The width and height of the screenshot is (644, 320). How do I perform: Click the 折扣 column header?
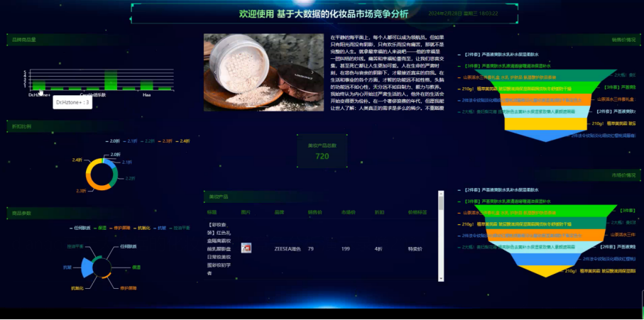point(379,213)
